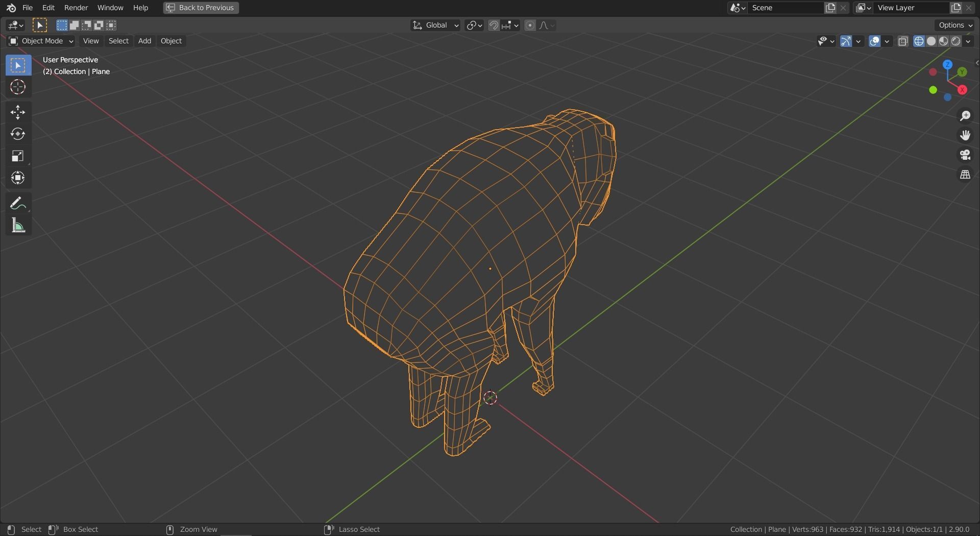Image resolution: width=980 pixels, height=536 pixels.
Task: Select the Transform tool
Action: click(18, 178)
